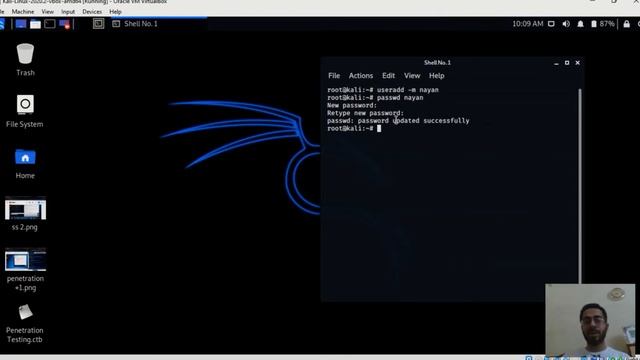Image resolution: width=640 pixels, height=360 pixels.
Task: Click text 'useradd -m nayan'
Action: click(407, 90)
